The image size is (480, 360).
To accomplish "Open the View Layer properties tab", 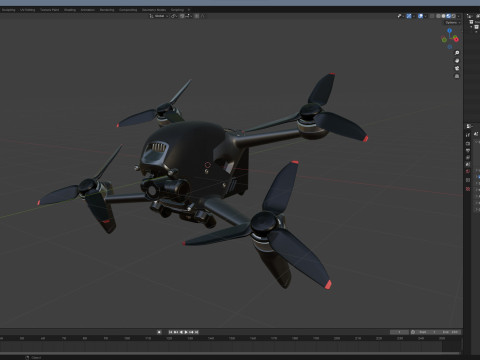I will pos(468,158).
